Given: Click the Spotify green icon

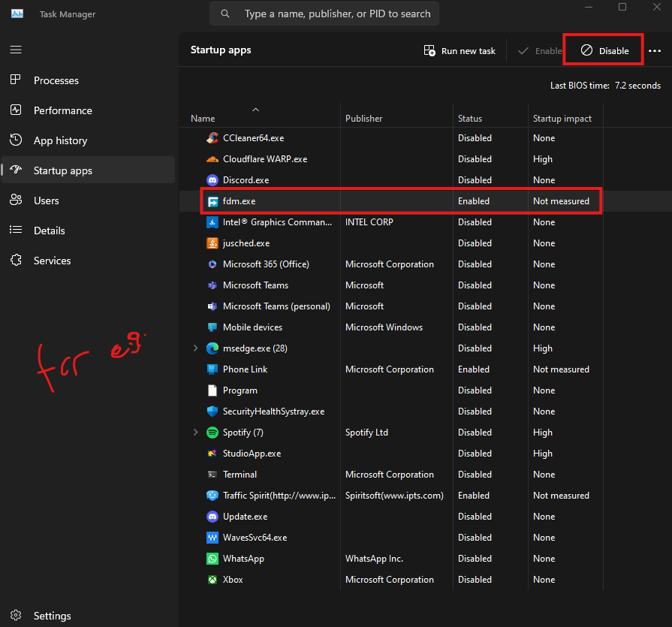Looking at the screenshot, I should 212,433.
